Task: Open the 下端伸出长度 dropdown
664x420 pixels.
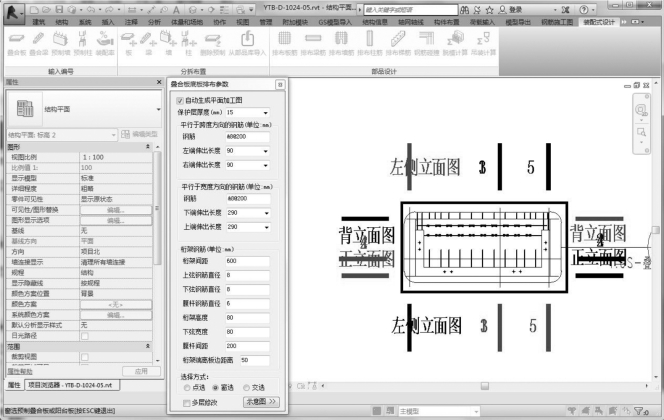Action: pos(262,213)
